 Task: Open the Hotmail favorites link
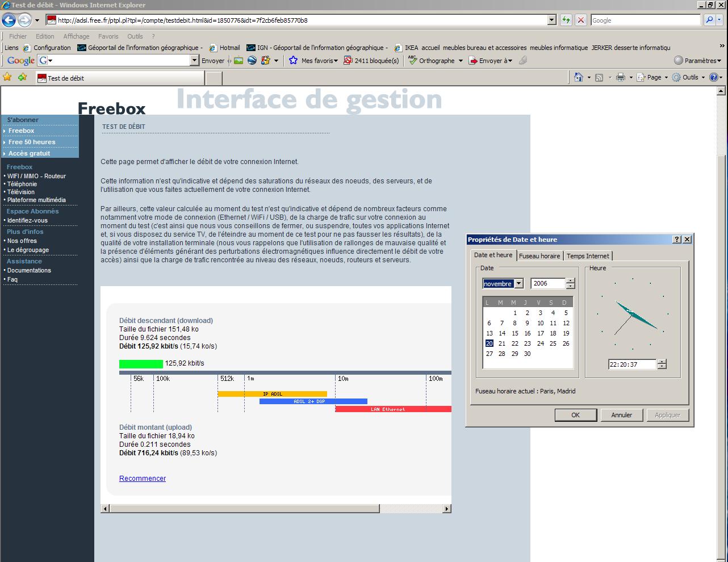tap(225, 48)
